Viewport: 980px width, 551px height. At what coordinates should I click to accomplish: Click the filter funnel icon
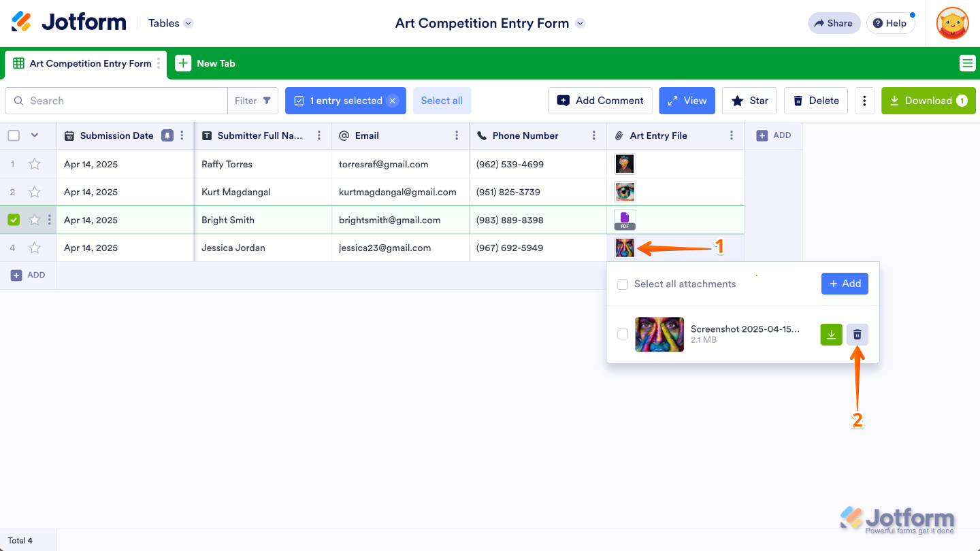tap(267, 101)
